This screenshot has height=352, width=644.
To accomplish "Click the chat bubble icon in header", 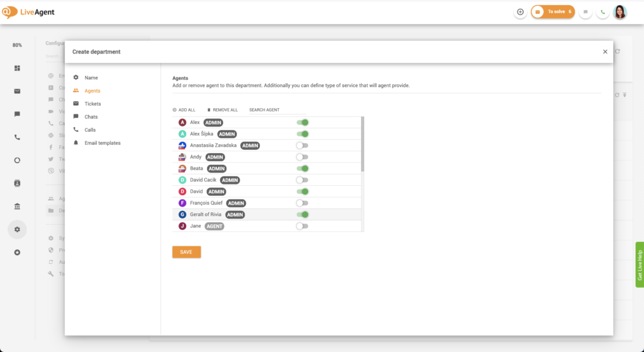I will pyautogui.click(x=586, y=12).
